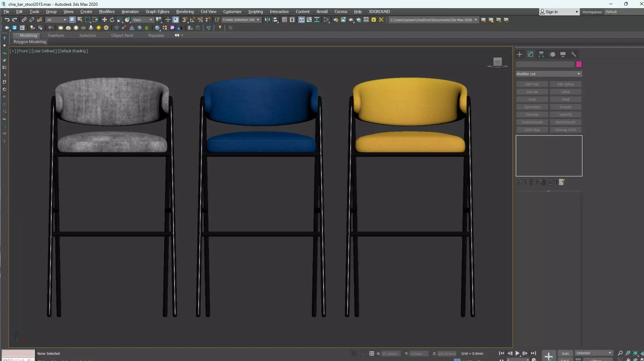644x361 pixels.
Task: Open the Display command panel tab
Action: (x=563, y=54)
